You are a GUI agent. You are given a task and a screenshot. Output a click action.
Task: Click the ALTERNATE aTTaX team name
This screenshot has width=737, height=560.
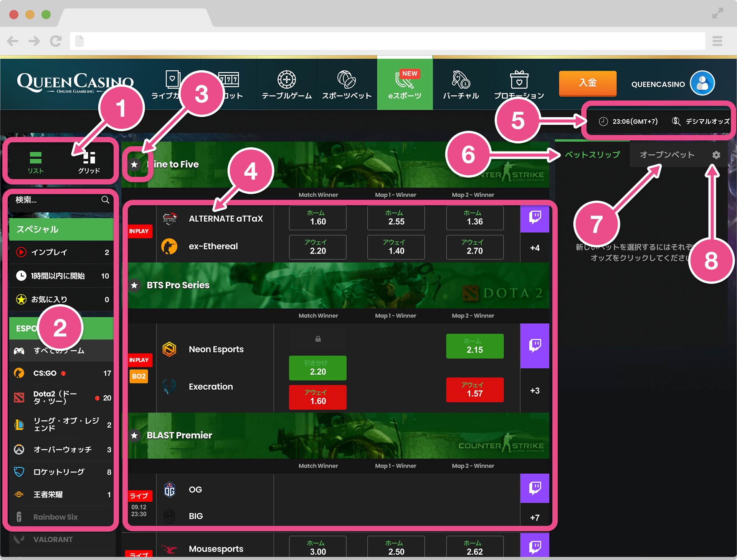226,219
